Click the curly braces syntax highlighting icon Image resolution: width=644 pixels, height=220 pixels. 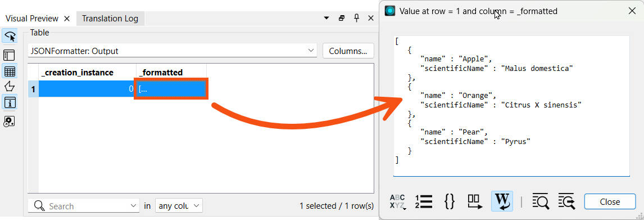450,201
